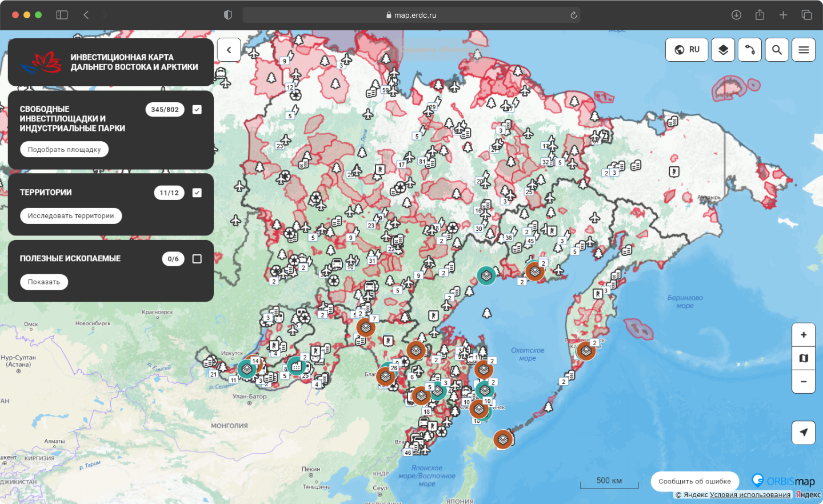Locate me with the navigation arrow button
Viewport: 823px width, 504px height.
pyautogui.click(x=804, y=433)
